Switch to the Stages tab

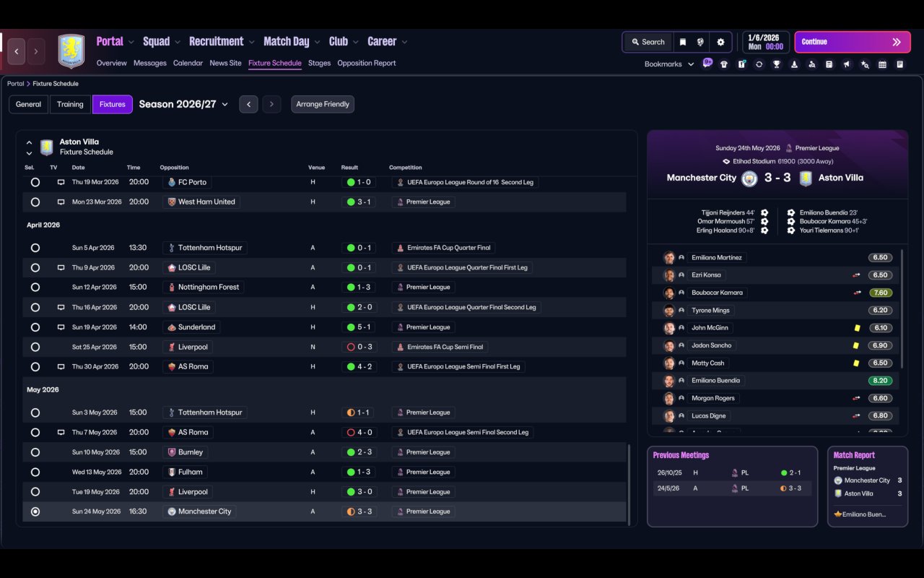319,64
